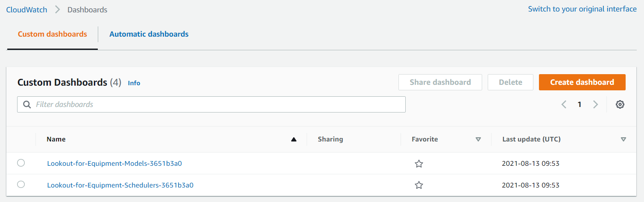Favorite the Lookout-for-Equipment-Models dashboard star
Viewport: 644px width, 202px height.
pyautogui.click(x=419, y=164)
